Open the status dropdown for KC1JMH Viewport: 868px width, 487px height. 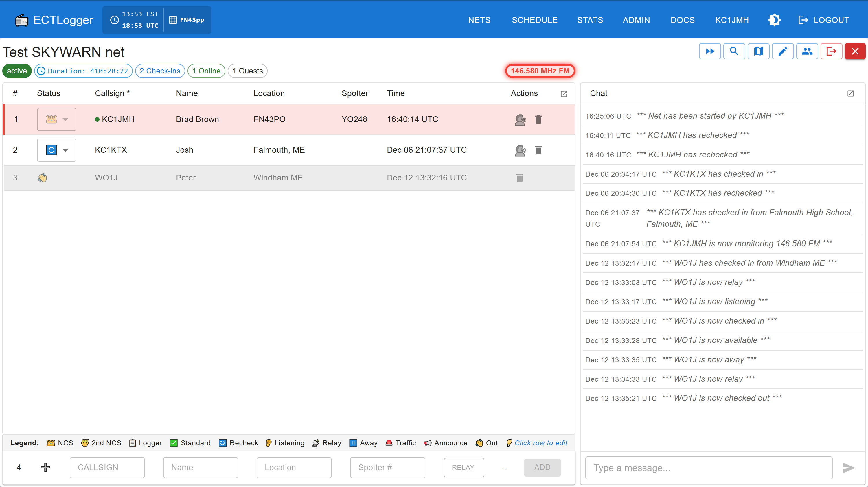coord(66,119)
